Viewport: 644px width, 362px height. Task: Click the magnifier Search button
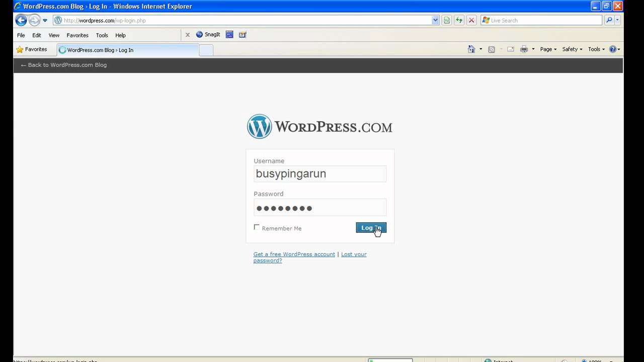[x=609, y=21]
